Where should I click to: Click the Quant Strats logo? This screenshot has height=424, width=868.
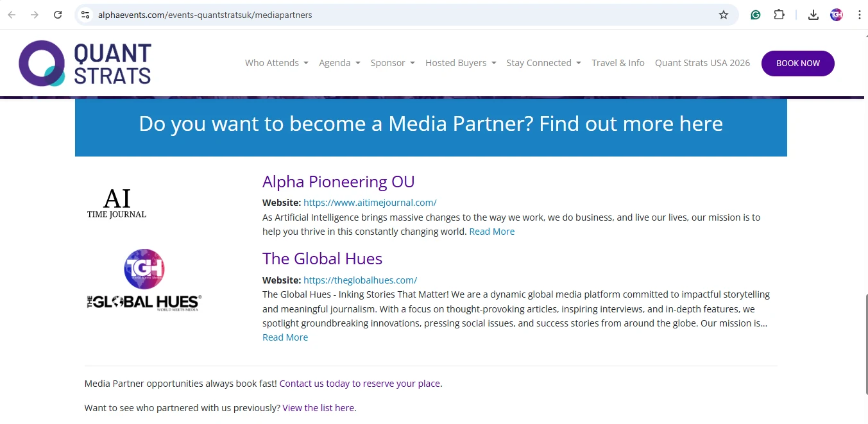[x=85, y=63]
